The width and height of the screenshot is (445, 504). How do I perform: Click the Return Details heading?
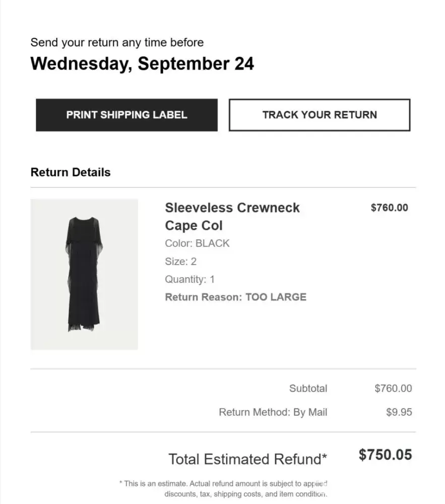tap(71, 172)
